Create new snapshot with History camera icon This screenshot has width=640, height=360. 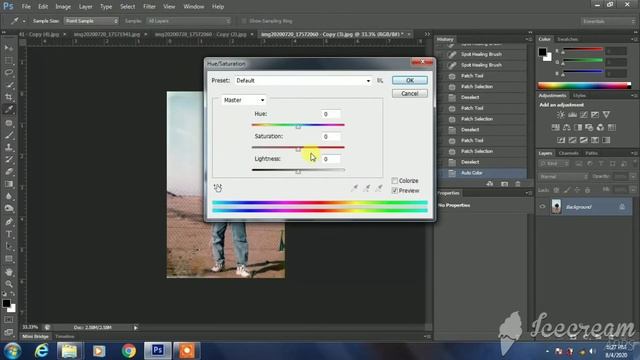coord(504,184)
